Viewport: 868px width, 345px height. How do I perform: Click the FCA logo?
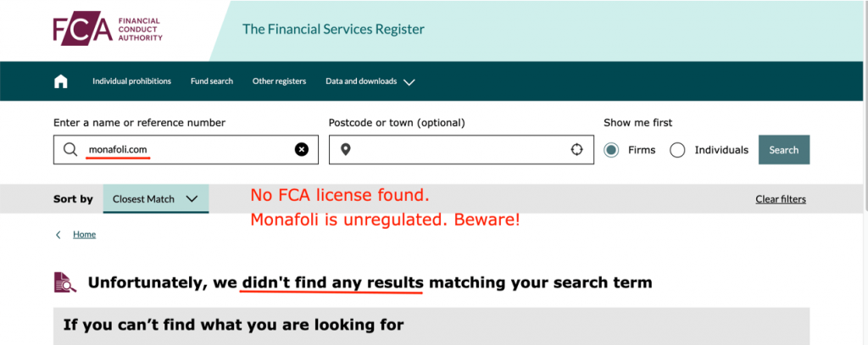pos(108,30)
